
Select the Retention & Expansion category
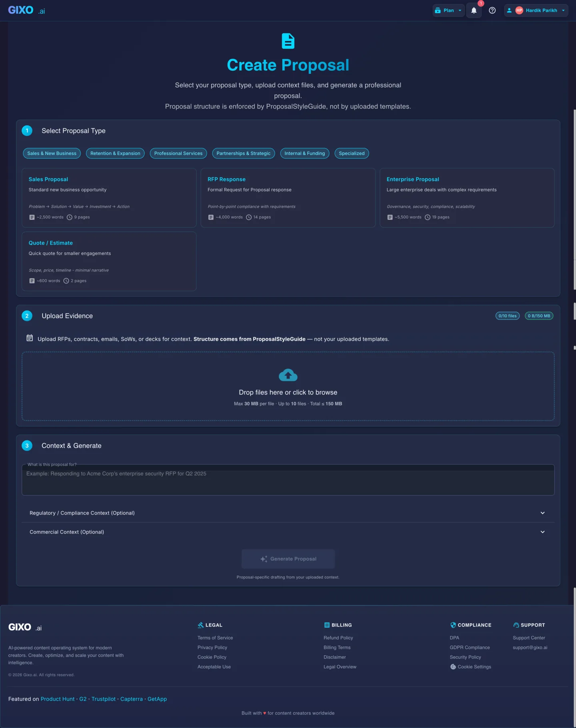pos(115,154)
